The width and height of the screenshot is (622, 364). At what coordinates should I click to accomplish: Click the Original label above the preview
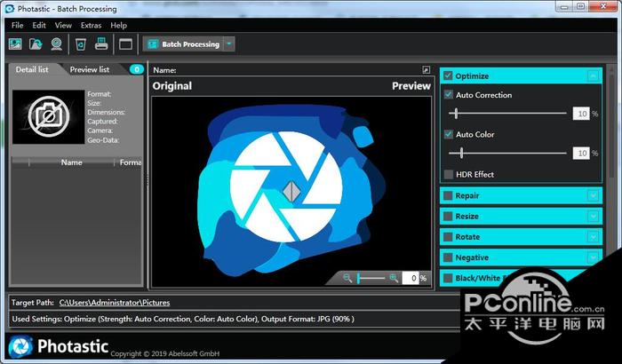[x=172, y=86]
